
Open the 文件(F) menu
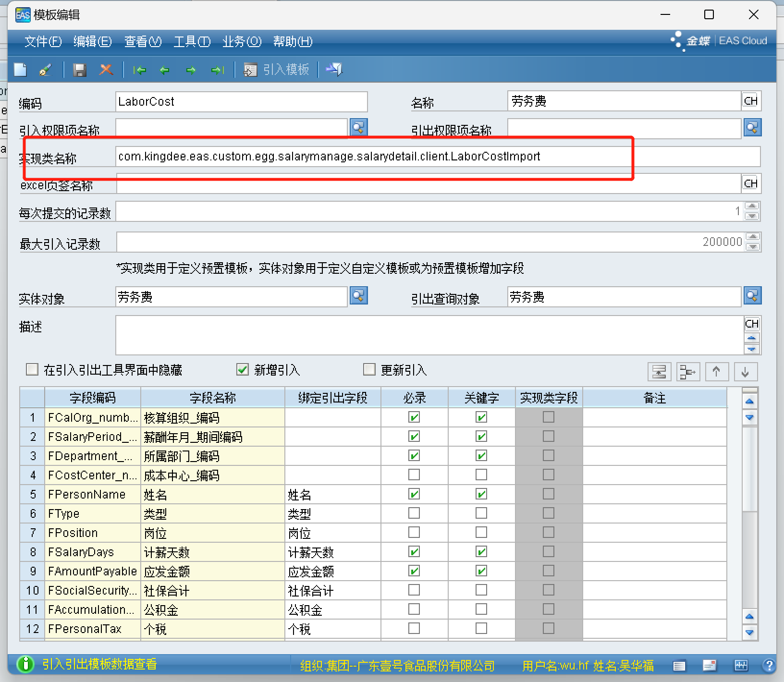(x=43, y=41)
